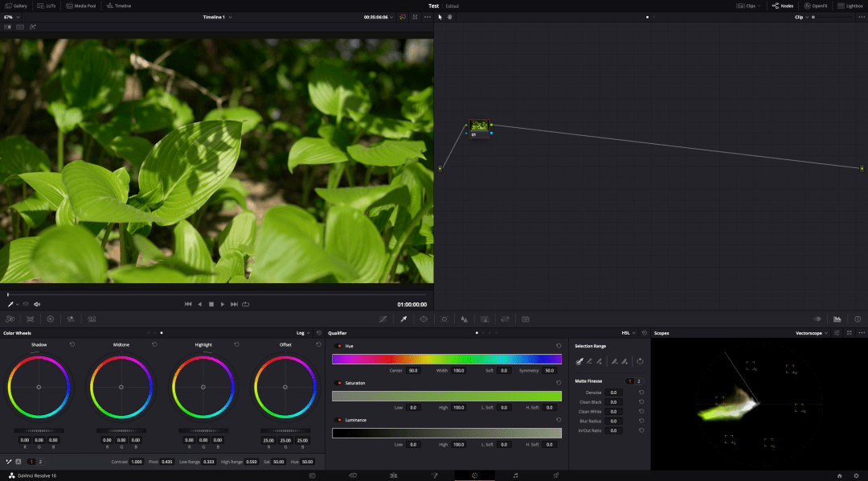Open the Vectorscope scope type dropdown
This screenshot has width=868, height=481.
tap(812, 333)
